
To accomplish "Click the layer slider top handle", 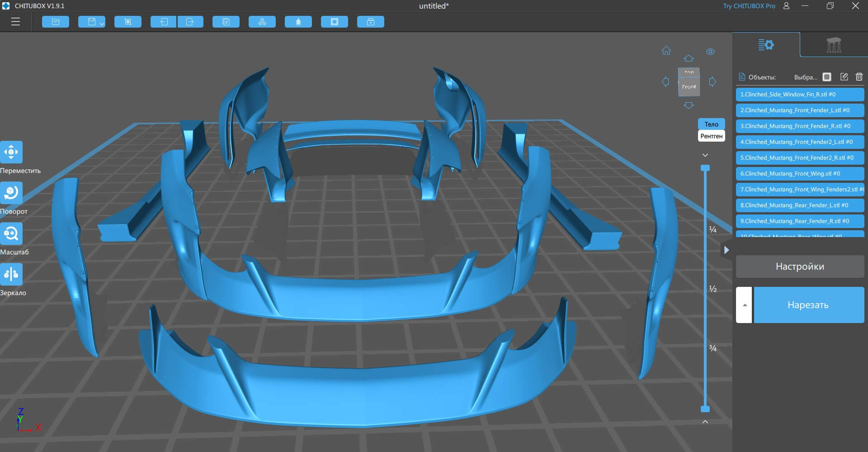I will [x=705, y=168].
